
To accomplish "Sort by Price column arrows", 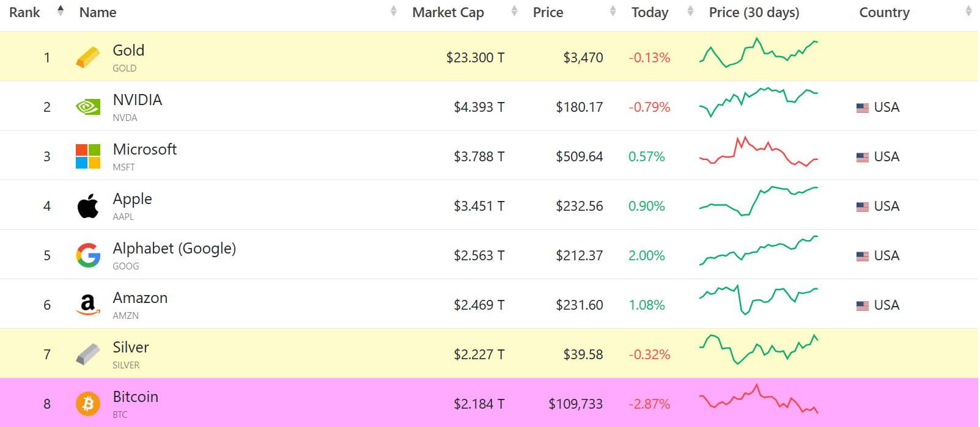I will [613, 11].
